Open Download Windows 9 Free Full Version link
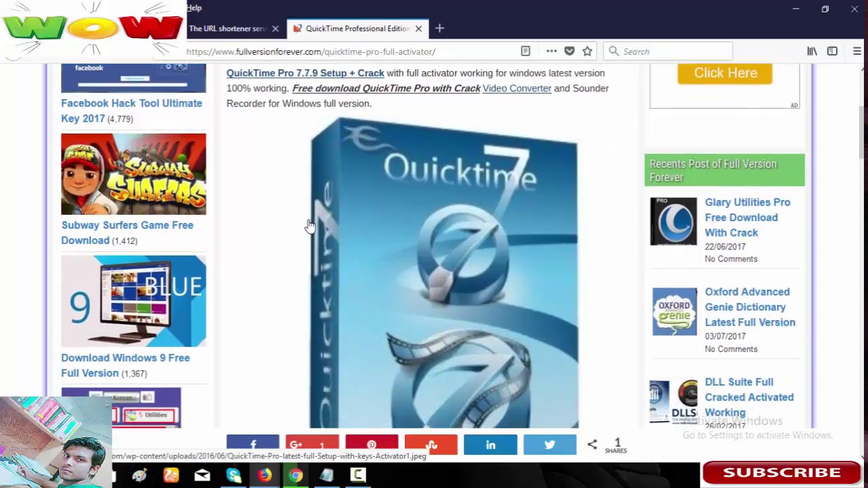 (x=125, y=365)
